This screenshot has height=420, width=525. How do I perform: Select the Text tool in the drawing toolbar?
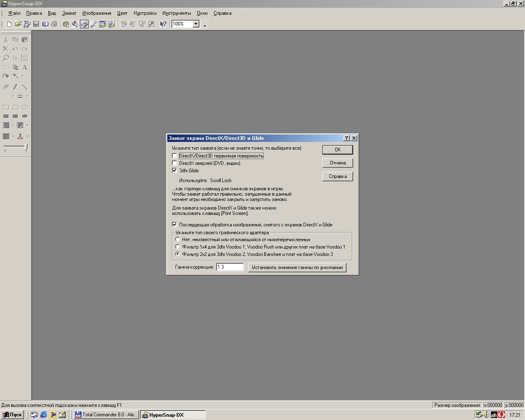[25, 68]
